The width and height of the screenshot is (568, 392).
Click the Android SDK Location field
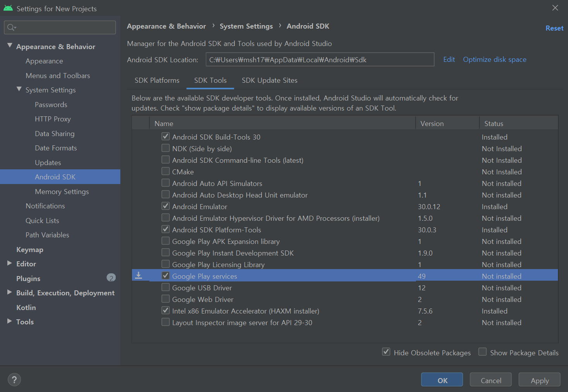320,60
